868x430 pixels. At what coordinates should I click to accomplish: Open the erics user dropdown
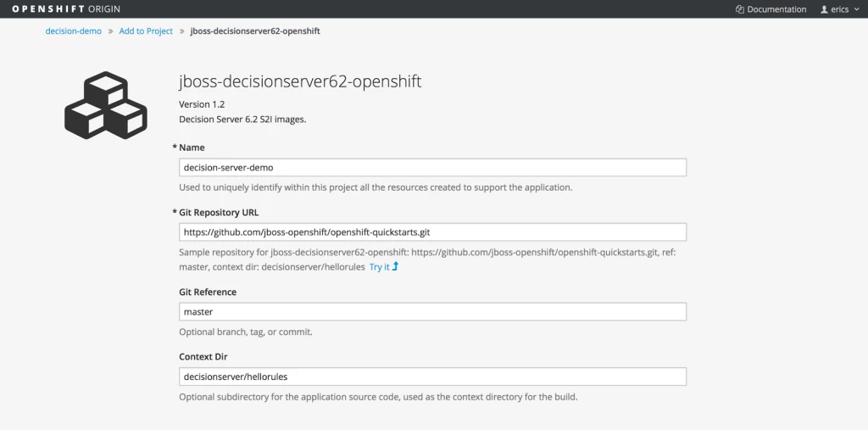(x=842, y=8)
